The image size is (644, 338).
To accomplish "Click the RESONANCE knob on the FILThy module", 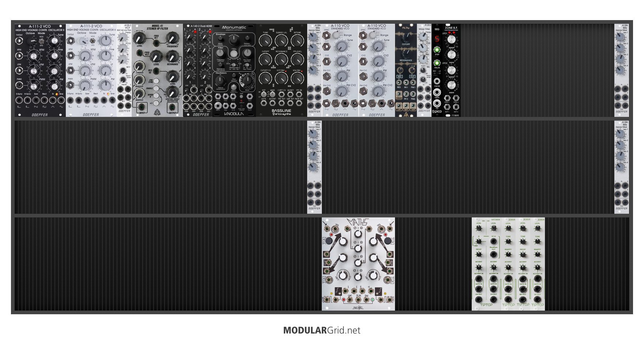I will pyautogui.click(x=406, y=54).
